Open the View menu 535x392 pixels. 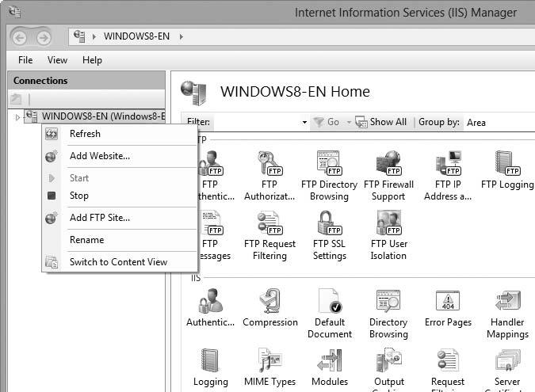pyautogui.click(x=57, y=60)
